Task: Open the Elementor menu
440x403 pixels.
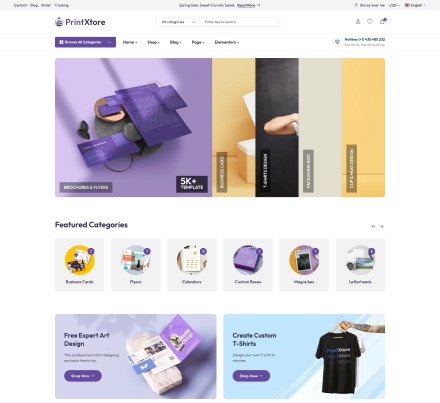Action: (x=227, y=42)
